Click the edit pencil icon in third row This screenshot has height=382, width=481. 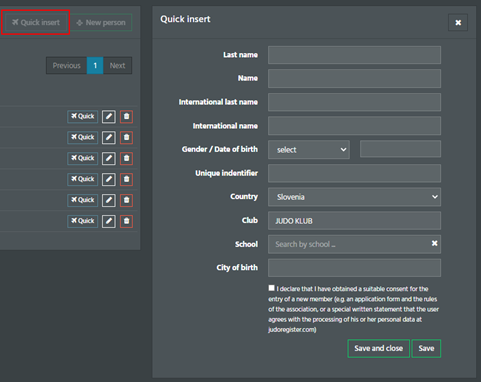click(x=109, y=158)
